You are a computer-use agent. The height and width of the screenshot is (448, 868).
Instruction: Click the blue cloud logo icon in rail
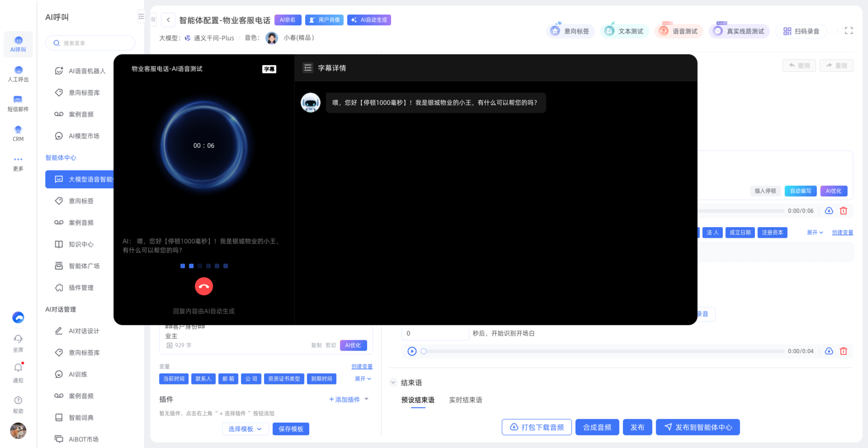tap(18, 317)
